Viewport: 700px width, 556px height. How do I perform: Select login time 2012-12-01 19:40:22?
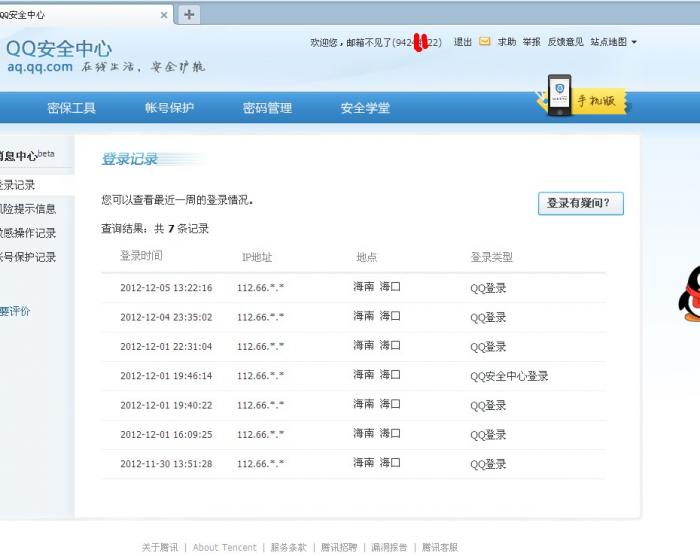click(x=166, y=406)
